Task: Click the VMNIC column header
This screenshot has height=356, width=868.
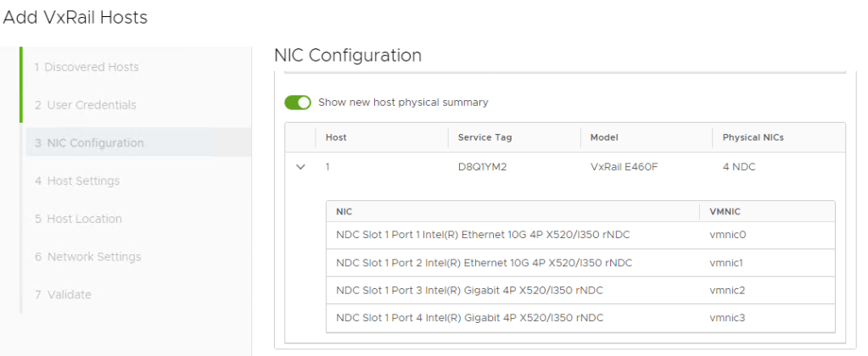Action: [725, 211]
